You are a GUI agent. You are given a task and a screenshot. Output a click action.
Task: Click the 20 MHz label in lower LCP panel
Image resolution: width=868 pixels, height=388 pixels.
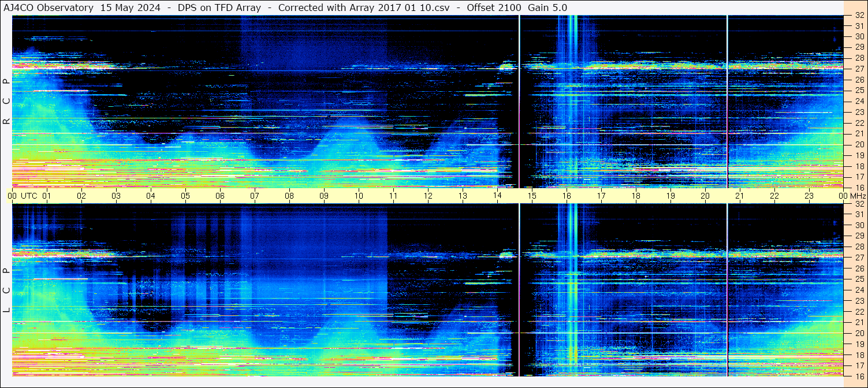(x=859, y=333)
